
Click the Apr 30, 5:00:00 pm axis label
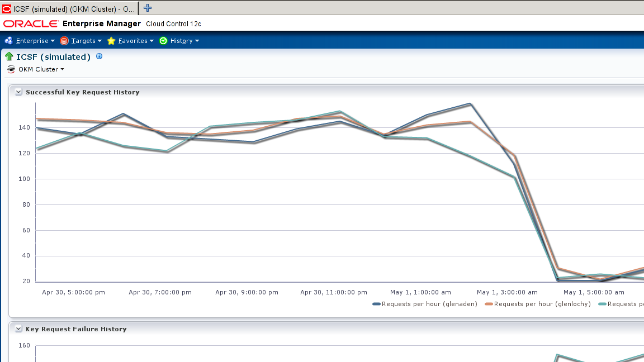click(x=74, y=292)
